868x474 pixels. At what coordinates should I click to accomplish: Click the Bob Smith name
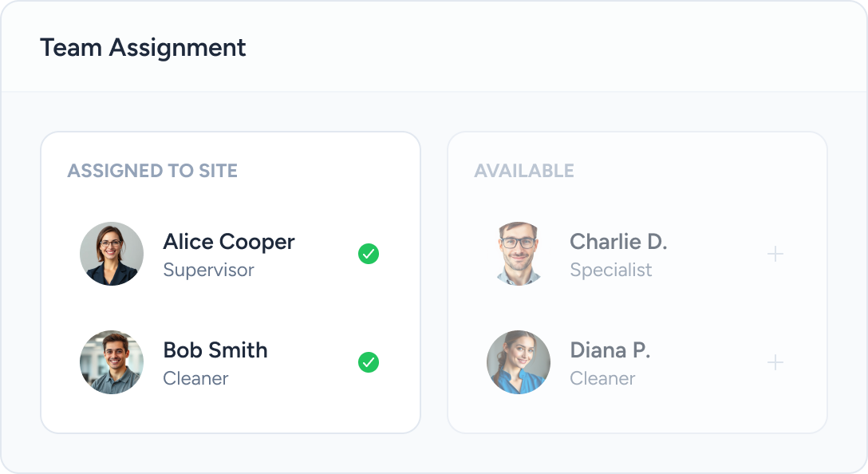215,350
